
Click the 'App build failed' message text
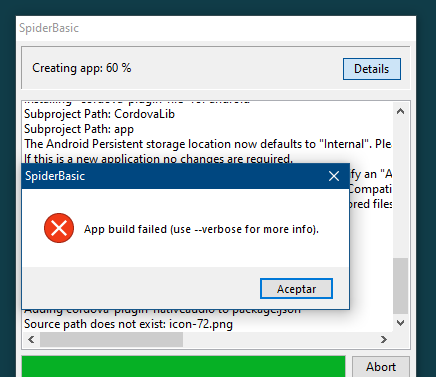pos(201,229)
